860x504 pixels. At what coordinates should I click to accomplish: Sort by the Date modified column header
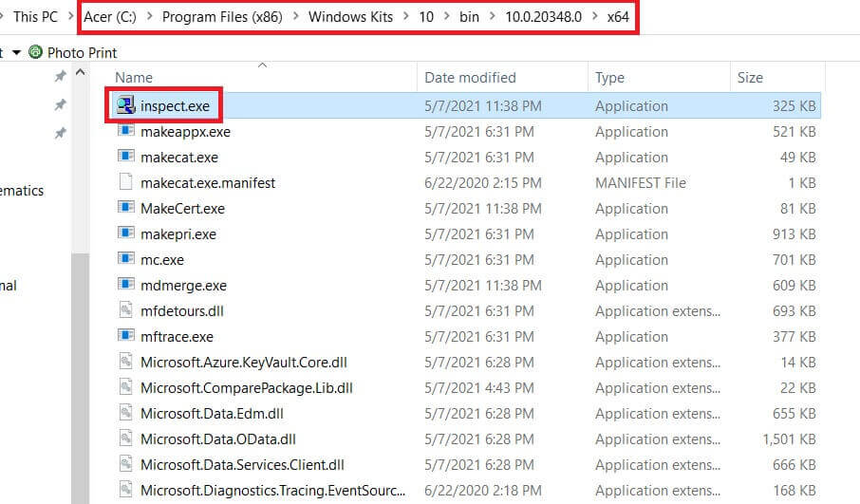click(x=470, y=77)
